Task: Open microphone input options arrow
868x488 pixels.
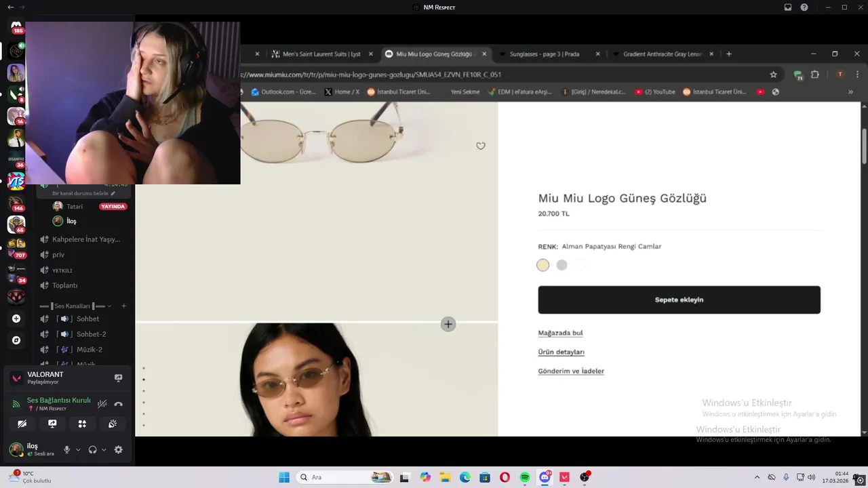Action: click(78, 449)
